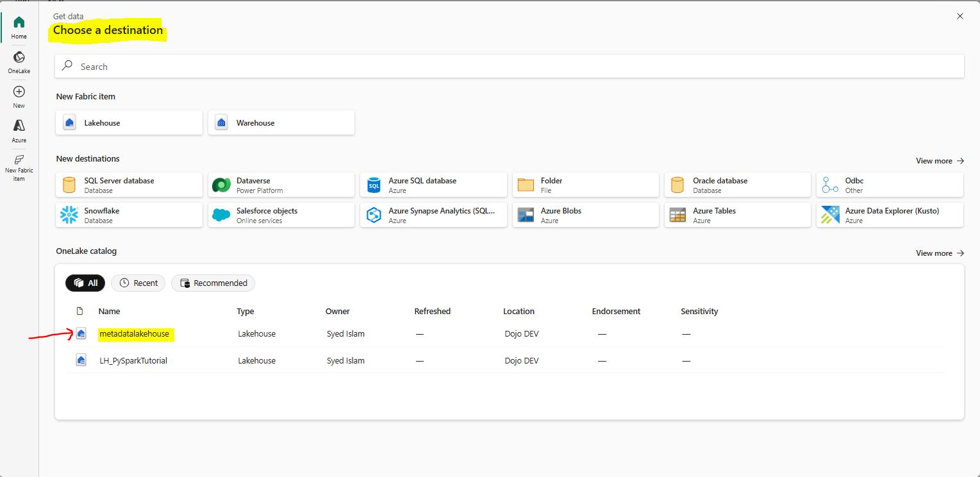Click the Azure Synapse Analytics icon
This screenshot has width=980, height=477.
374,215
